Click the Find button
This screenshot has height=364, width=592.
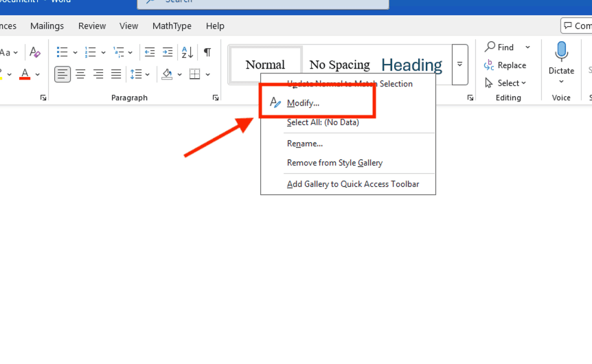click(x=499, y=47)
